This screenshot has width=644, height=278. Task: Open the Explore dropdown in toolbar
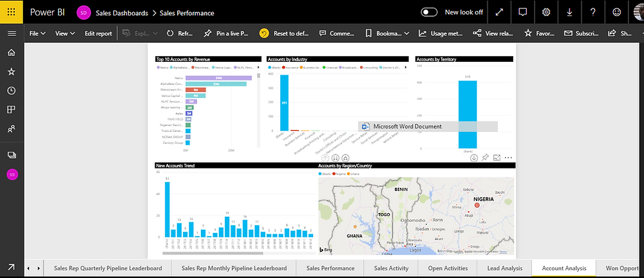pyautogui.click(x=140, y=33)
